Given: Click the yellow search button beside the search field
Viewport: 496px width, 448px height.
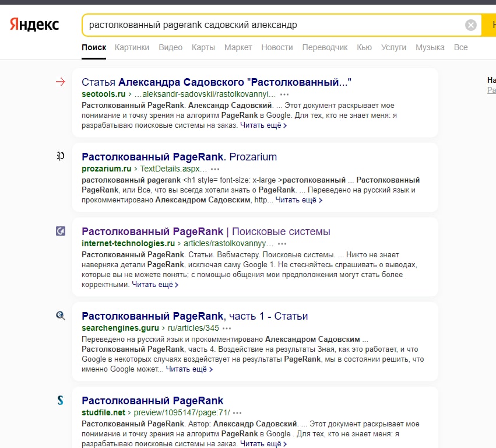Looking at the screenshot, I should 489,24.
